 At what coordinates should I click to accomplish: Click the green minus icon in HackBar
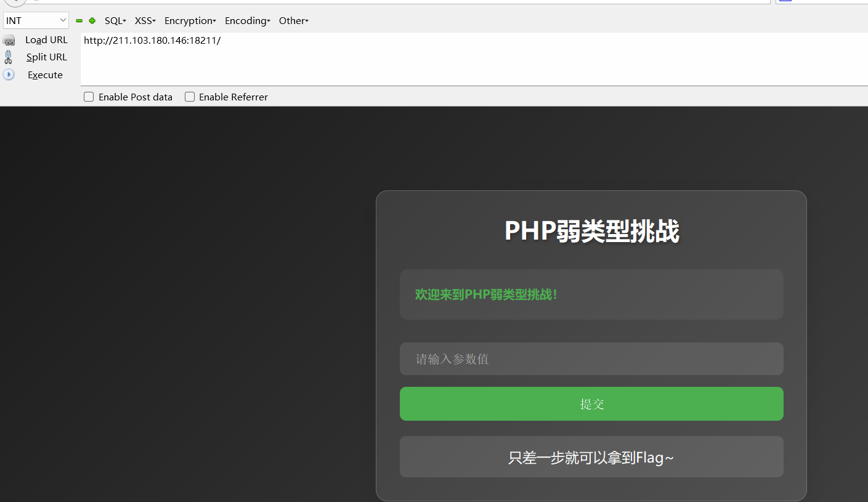(79, 21)
